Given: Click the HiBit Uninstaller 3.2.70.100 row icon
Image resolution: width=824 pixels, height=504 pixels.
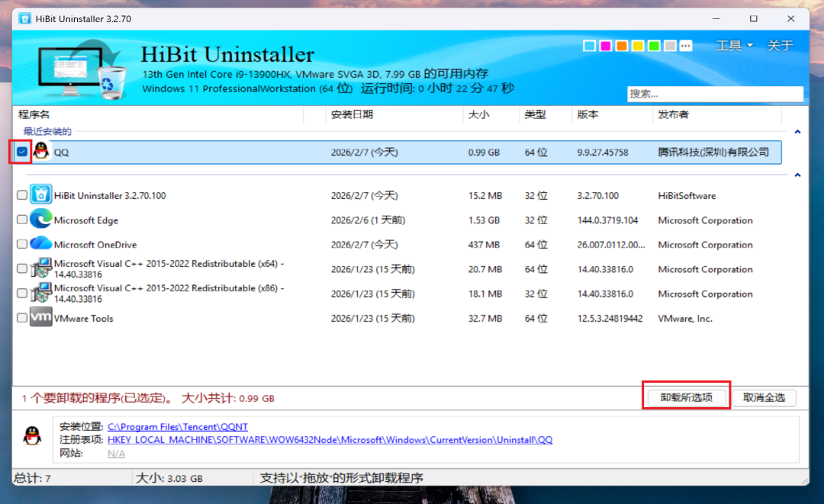Looking at the screenshot, I should (x=41, y=194).
